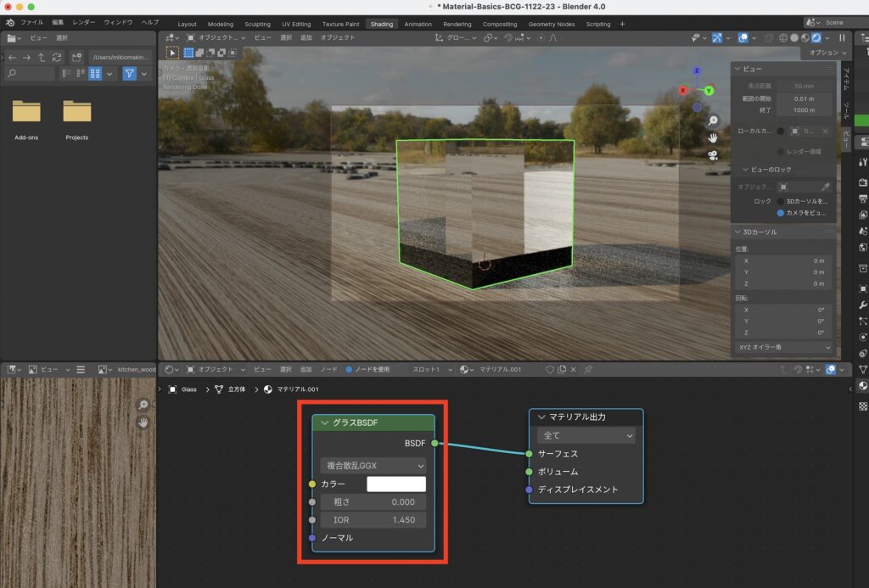Toggle the ノードを使用 (Use Nodes) checkbox
Image resolution: width=869 pixels, height=588 pixels.
click(x=349, y=369)
